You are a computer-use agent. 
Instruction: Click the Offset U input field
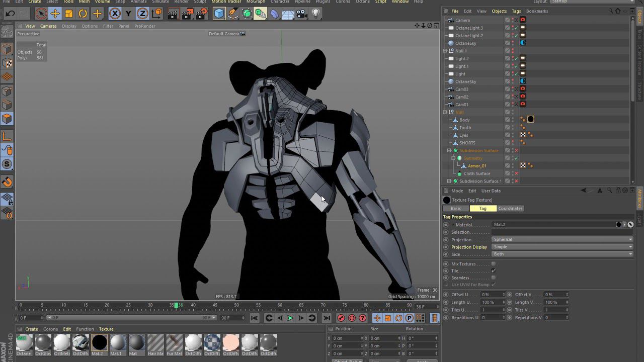[x=492, y=295]
